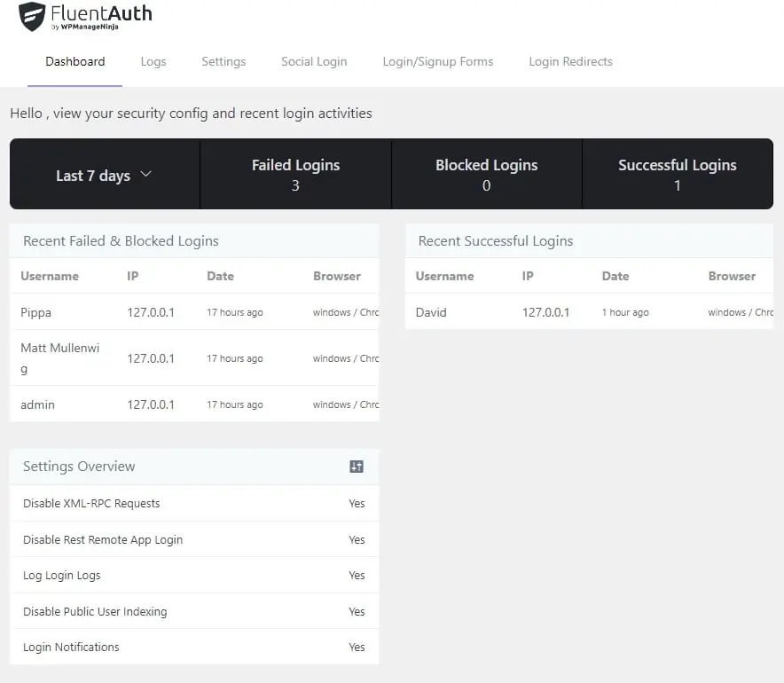Viewport: 784px width, 683px height.
Task: Switch to the Logs tab
Action: (153, 61)
